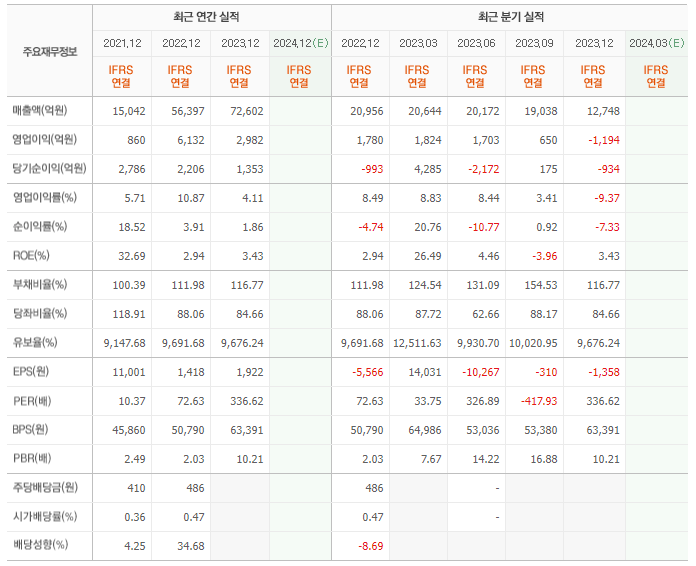
Task: Click the negative operating profit -1,194
Action: pos(604,140)
